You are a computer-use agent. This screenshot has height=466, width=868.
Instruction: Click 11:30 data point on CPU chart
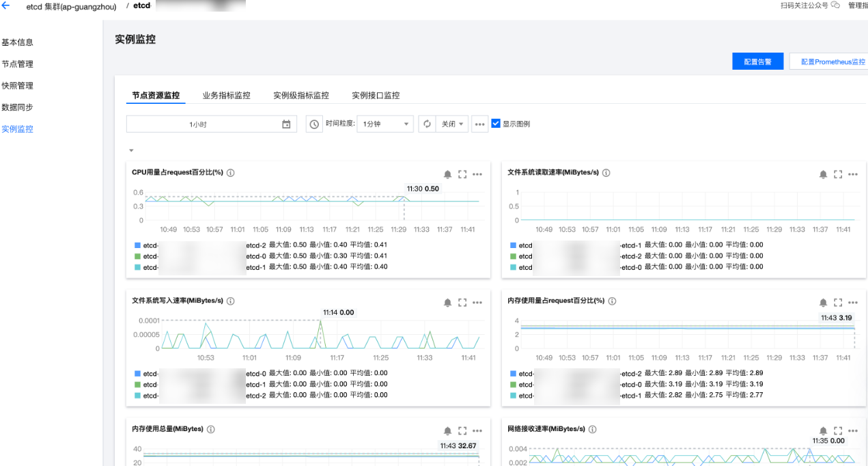click(404, 197)
